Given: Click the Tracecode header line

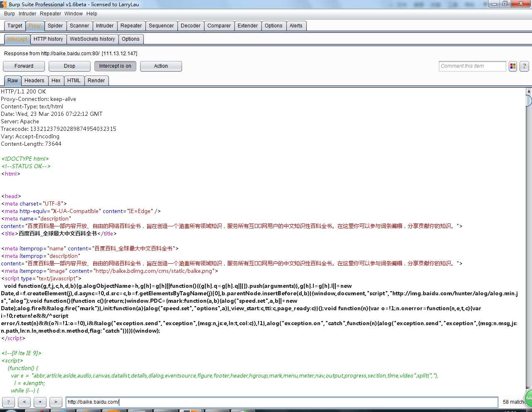Looking at the screenshot, I should 59,129.
